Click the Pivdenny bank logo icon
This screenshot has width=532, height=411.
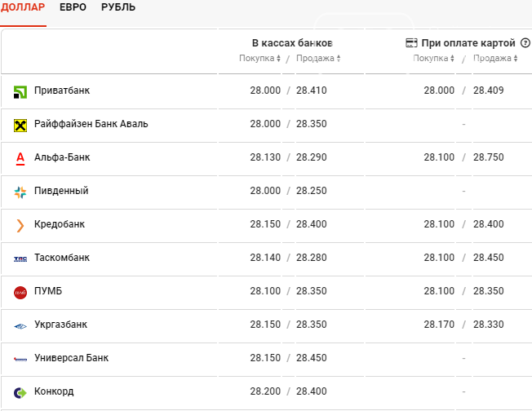click(x=20, y=192)
